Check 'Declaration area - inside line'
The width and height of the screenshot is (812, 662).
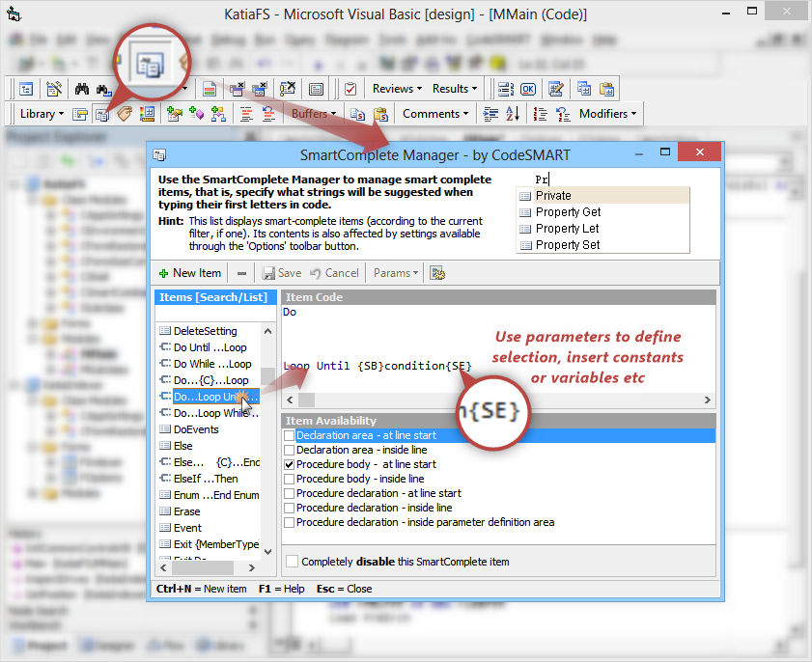pyautogui.click(x=290, y=451)
